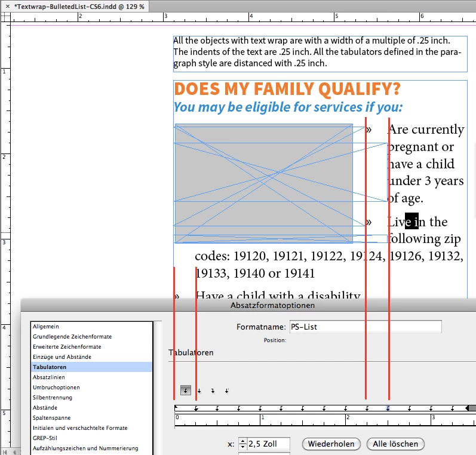Open Aufzählungszeichen und Nummerierung category

[x=91, y=448]
